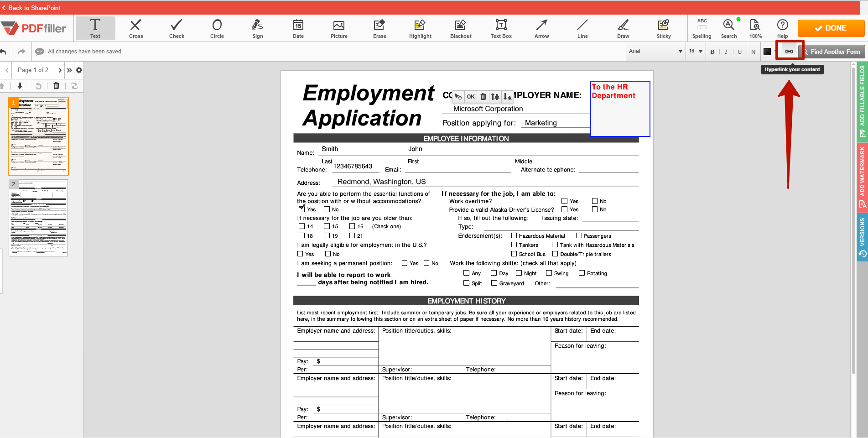This screenshot has width=868, height=438.
Task: Toggle bold formatting
Action: click(712, 52)
